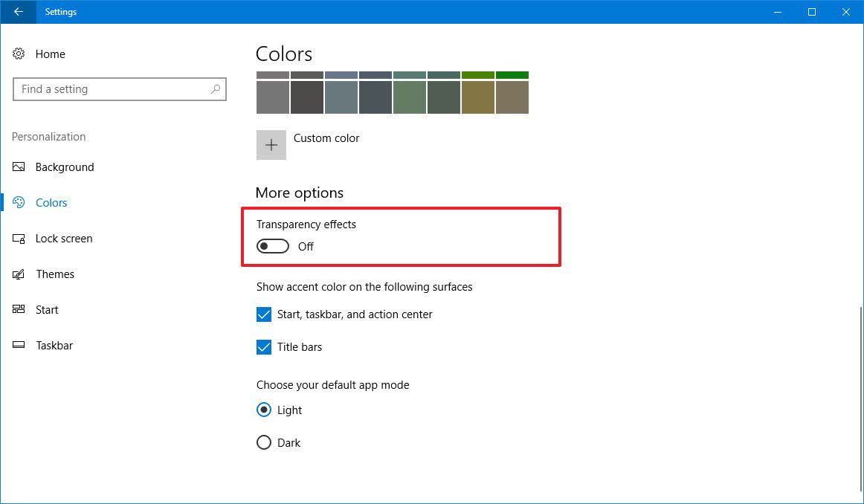This screenshot has width=864, height=504.
Task: Uncheck the Title bars checkbox
Action: [264, 347]
